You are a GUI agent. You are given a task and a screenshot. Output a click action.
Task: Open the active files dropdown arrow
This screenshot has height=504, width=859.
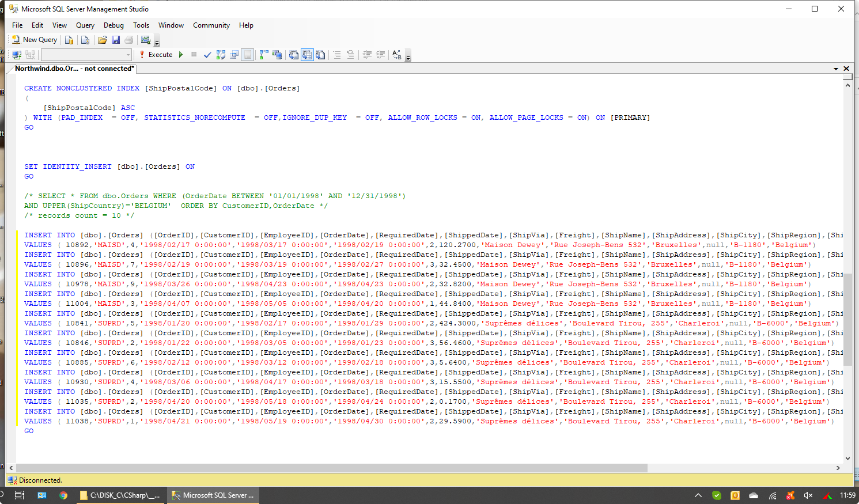pos(836,69)
